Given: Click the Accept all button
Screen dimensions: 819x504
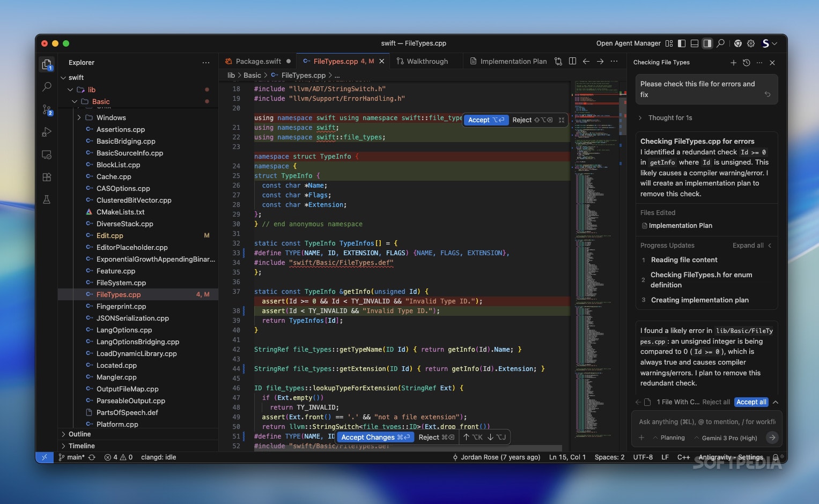Looking at the screenshot, I should point(751,402).
